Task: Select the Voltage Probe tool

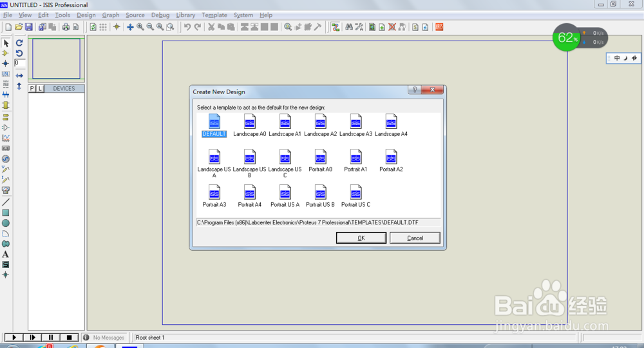Action: point(6,169)
